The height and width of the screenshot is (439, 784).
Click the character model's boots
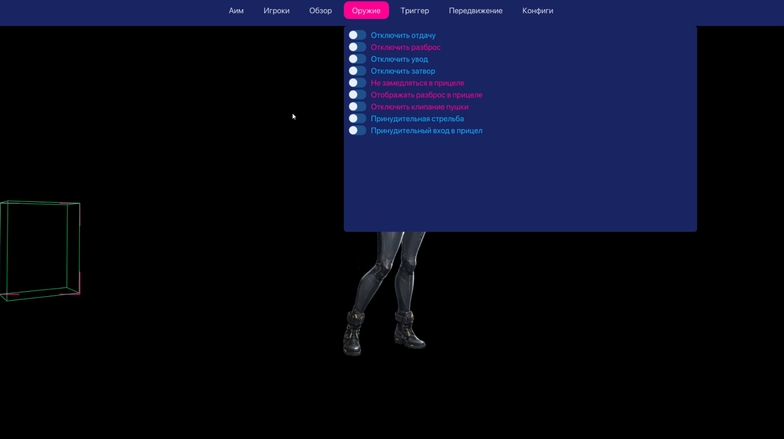pyautogui.click(x=383, y=333)
